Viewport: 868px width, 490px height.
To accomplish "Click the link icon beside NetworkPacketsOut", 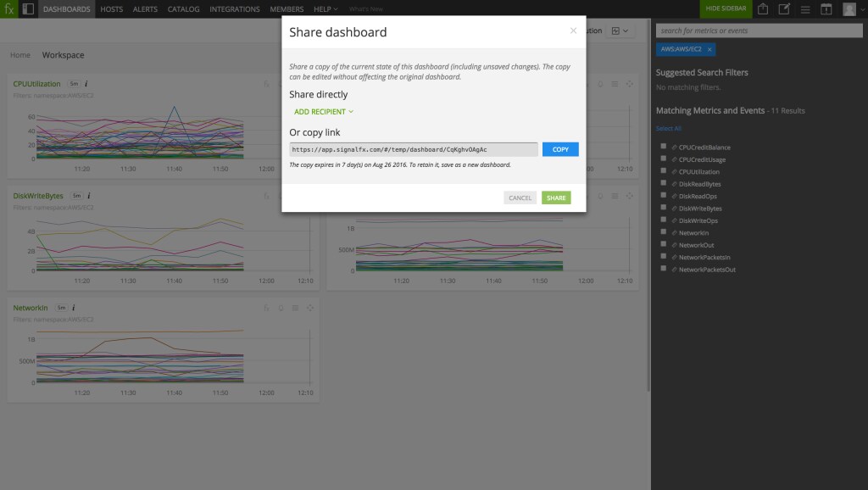I will pyautogui.click(x=674, y=270).
